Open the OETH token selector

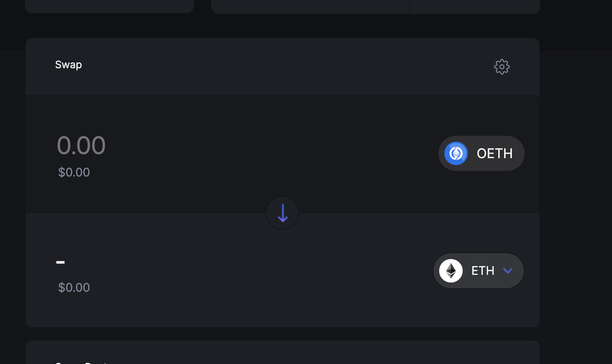click(x=481, y=153)
